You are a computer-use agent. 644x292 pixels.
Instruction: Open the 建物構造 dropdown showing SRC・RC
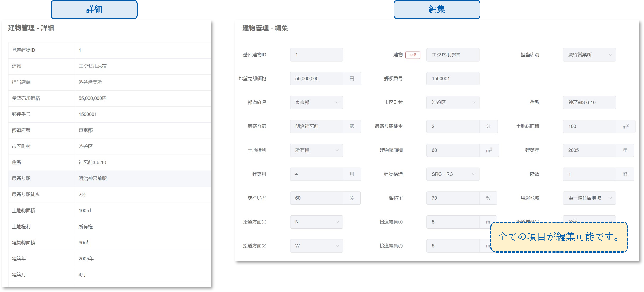tap(453, 174)
